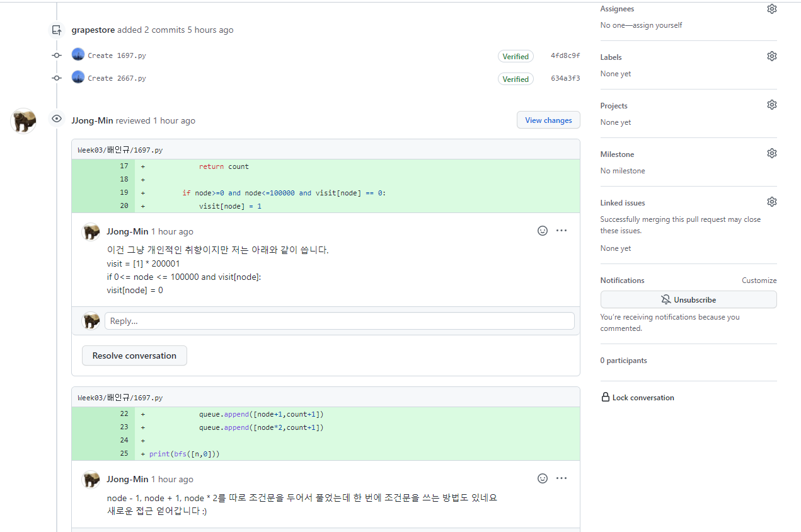Viewport: 801px width, 532px height.
Task: Click 'No milestone' text
Action: (623, 171)
